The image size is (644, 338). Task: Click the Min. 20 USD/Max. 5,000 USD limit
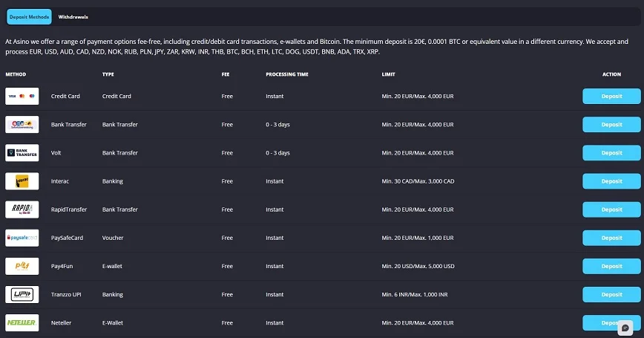click(x=418, y=267)
